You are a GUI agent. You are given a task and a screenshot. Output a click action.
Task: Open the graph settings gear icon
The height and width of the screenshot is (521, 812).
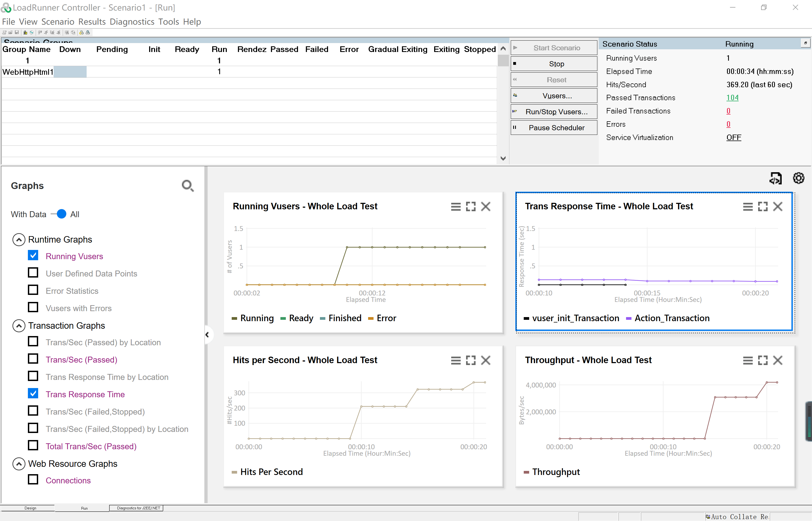pos(798,178)
